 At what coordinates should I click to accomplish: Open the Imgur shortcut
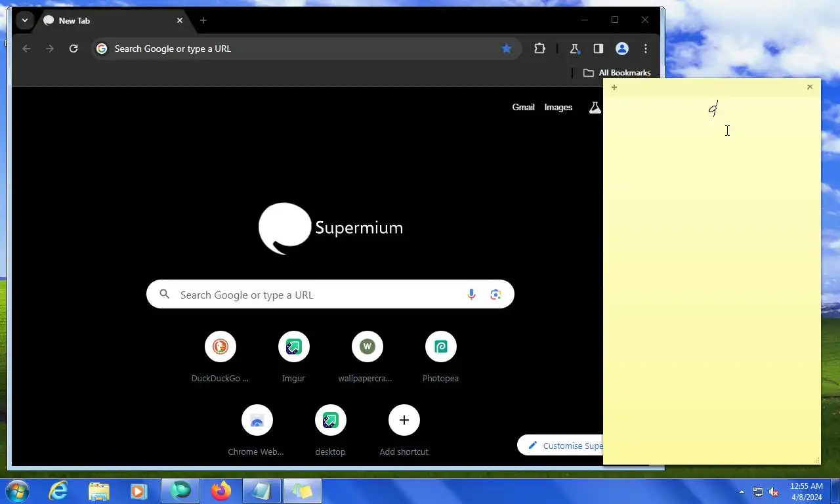click(x=293, y=357)
